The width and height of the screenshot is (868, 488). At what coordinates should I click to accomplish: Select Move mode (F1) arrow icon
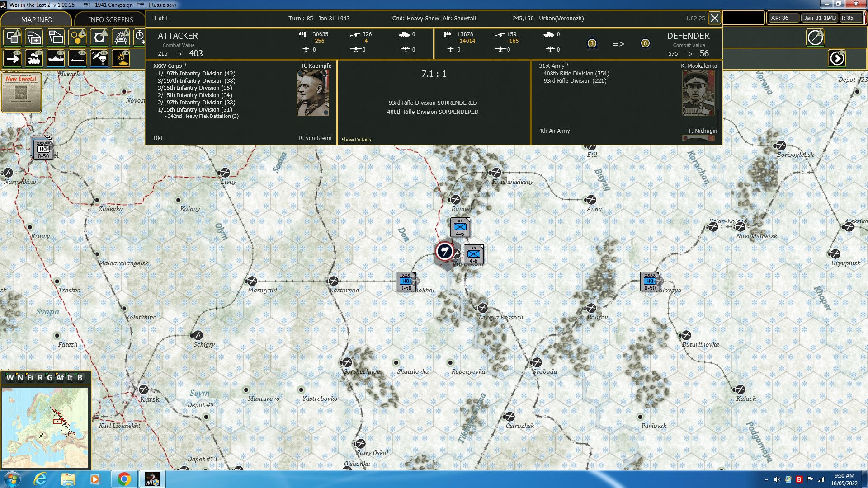tap(13, 59)
